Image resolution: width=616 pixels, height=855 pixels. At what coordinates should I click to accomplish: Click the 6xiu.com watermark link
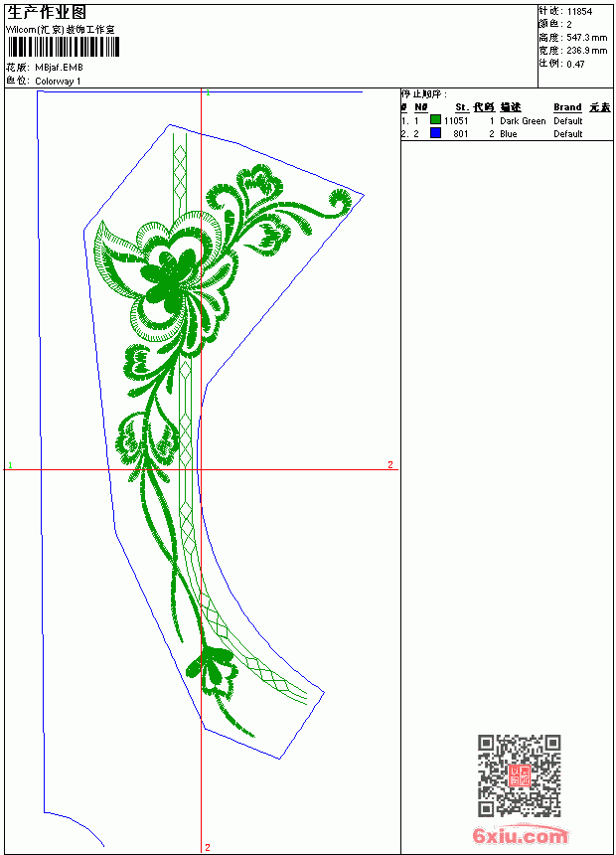click(521, 835)
